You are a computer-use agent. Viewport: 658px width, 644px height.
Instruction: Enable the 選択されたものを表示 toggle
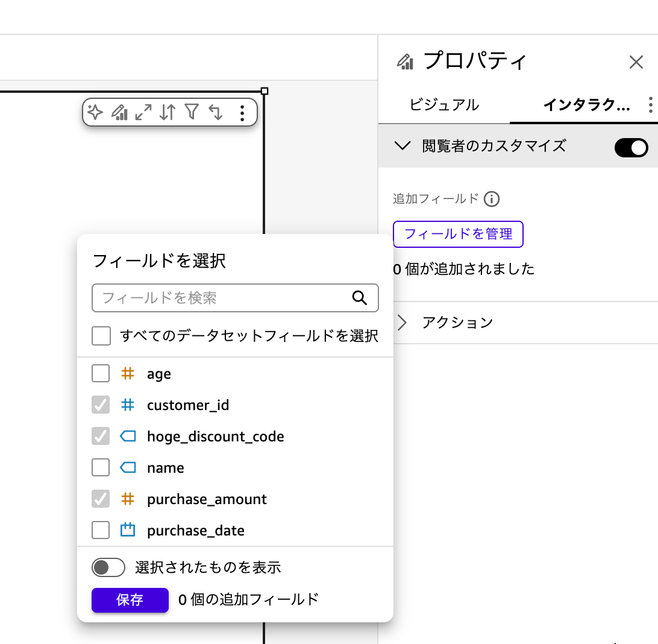coord(108,567)
